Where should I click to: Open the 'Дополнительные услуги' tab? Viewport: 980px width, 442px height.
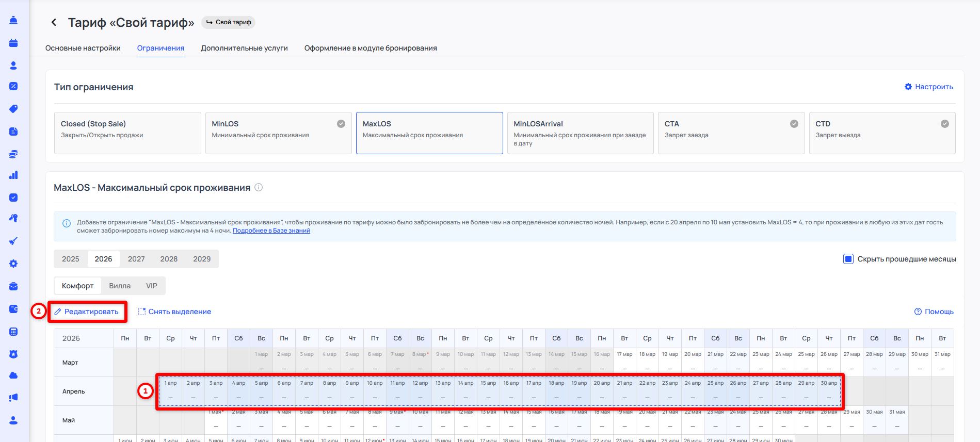click(244, 48)
